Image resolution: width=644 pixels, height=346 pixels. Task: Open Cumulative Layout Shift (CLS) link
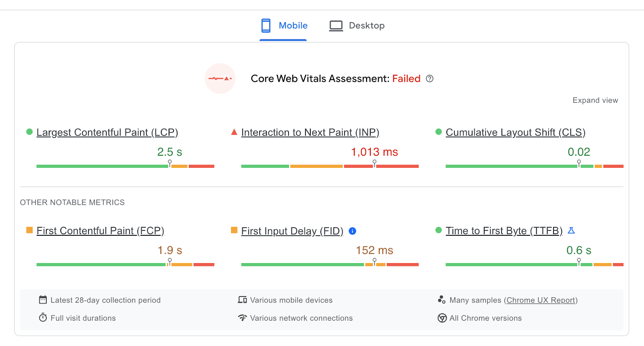516,132
